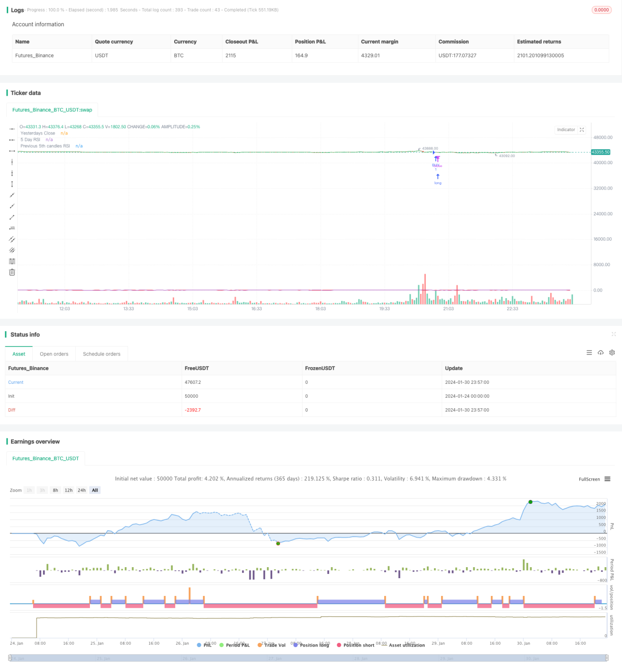The width and height of the screenshot is (622, 672).
Task: Click the trough green marker on PnL curve
Action: point(278,543)
